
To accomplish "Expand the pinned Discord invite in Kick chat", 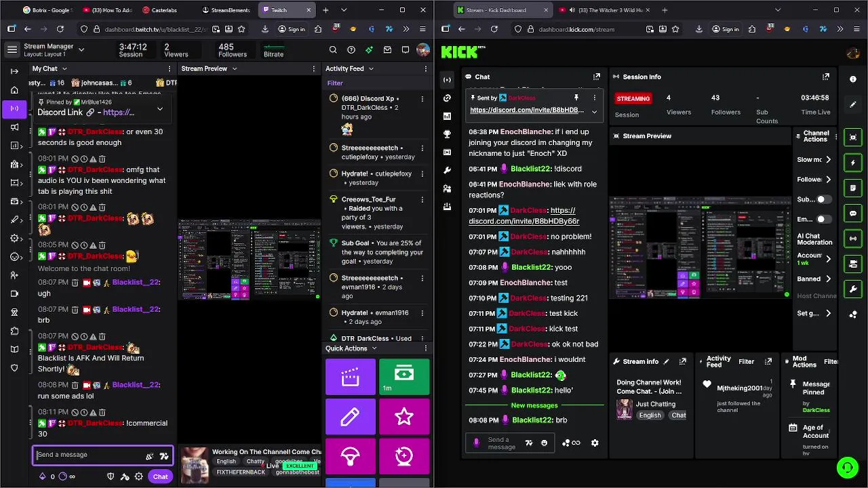I will coord(594,112).
